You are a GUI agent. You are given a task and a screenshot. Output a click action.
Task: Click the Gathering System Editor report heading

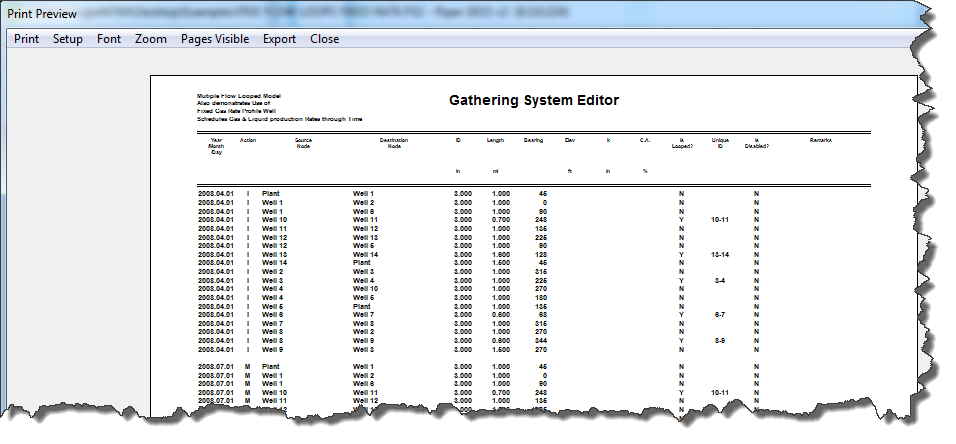point(533,101)
